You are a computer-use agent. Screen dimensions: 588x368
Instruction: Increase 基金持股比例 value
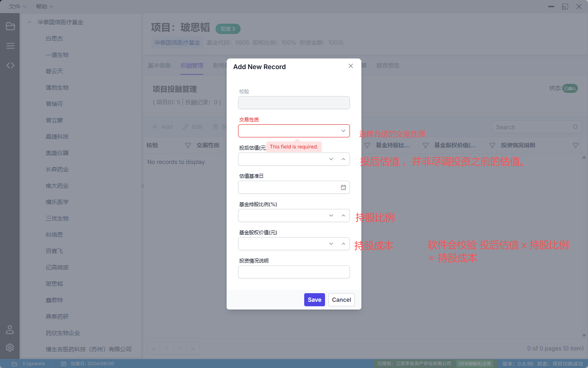tap(343, 215)
